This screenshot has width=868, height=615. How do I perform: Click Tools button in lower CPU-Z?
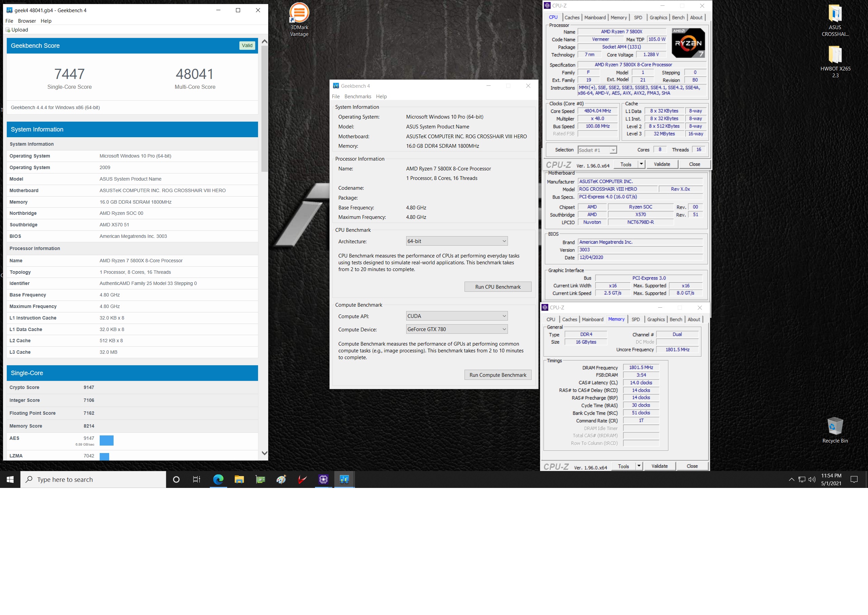click(624, 466)
